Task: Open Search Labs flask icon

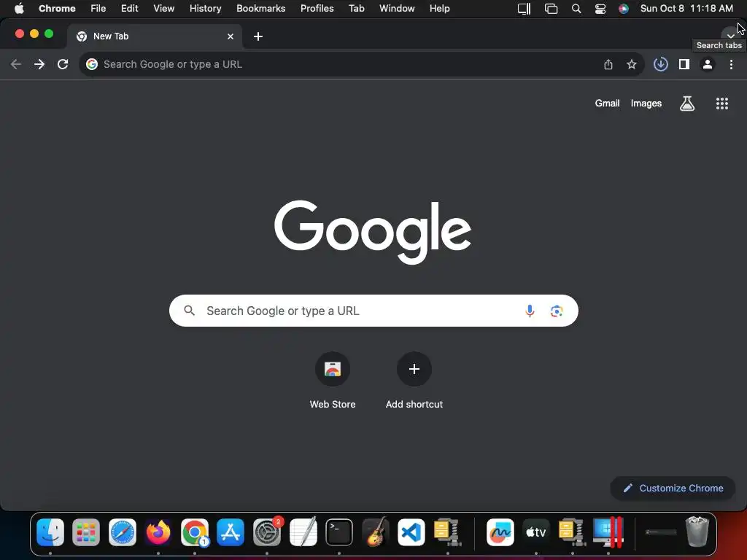Action: point(687,104)
